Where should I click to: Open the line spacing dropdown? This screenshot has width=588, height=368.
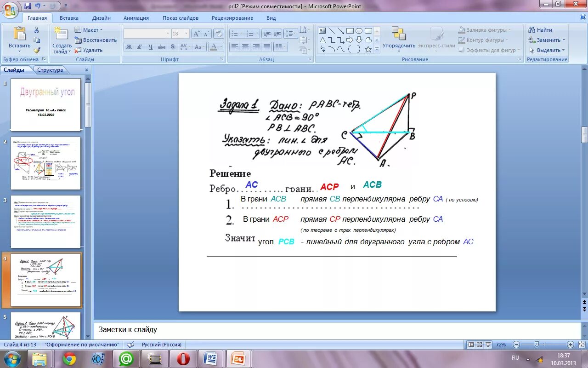coord(291,34)
